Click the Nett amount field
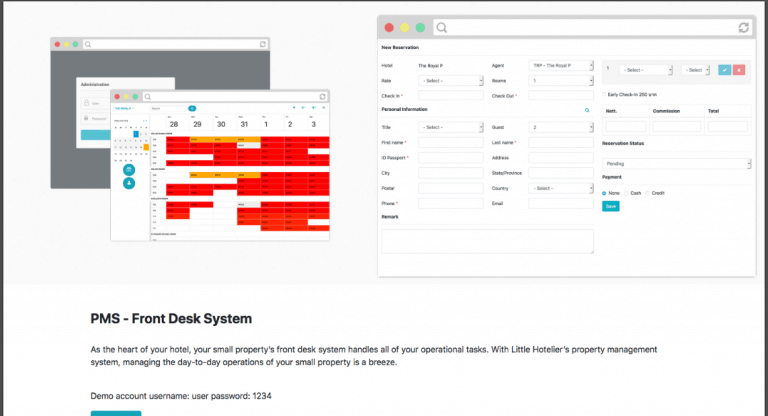This screenshot has width=768, height=416. (x=625, y=127)
